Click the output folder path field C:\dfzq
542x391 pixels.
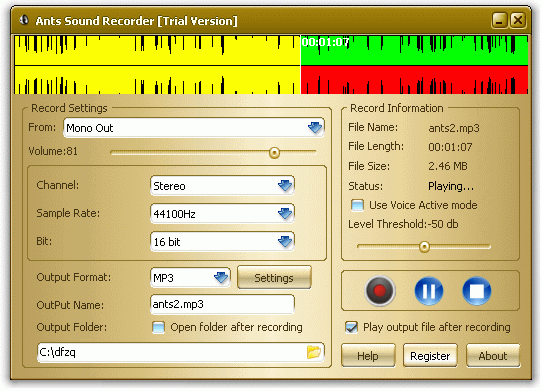coord(180,352)
